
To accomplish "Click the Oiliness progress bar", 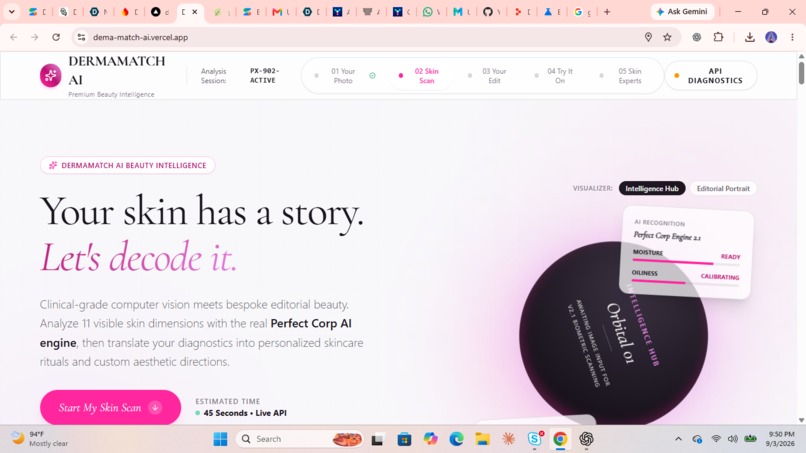I will tap(685, 283).
